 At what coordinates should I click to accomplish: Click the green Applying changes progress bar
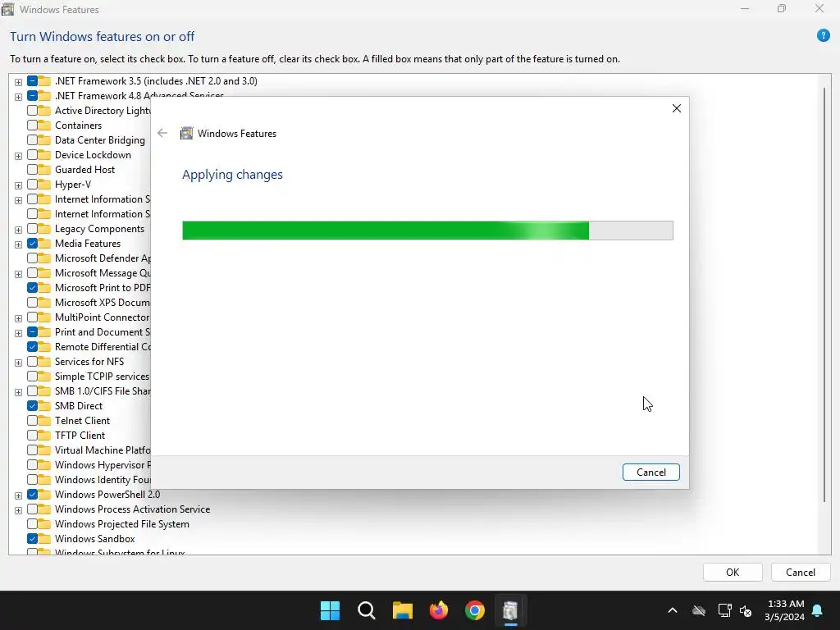427,231
